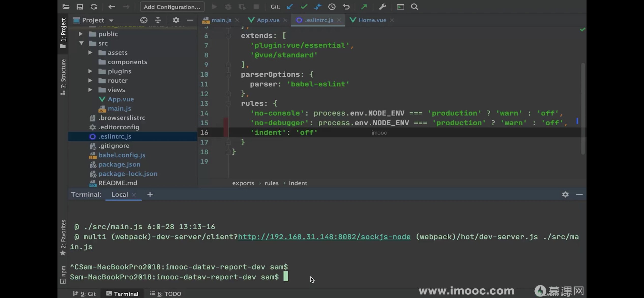Switch to the Home.vue editor tab
Screen dimensions: 644x298
click(x=372, y=20)
